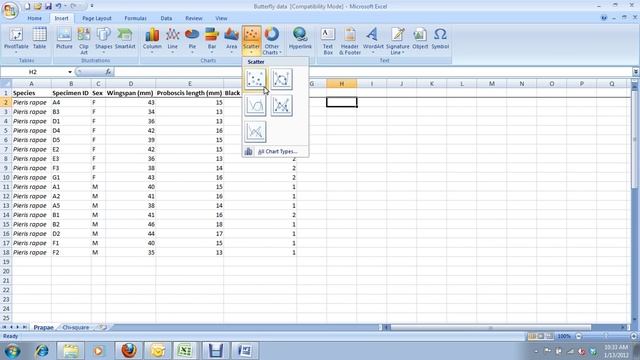Select wingspan value 46 in row 15
Image resolution: width=640 pixels, height=360 pixels.
click(131, 224)
